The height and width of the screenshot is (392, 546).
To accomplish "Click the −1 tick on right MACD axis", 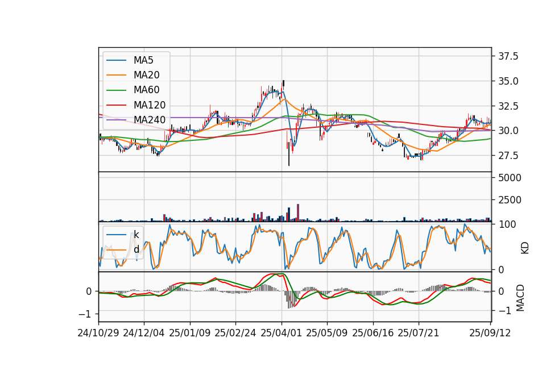I will (504, 310).
